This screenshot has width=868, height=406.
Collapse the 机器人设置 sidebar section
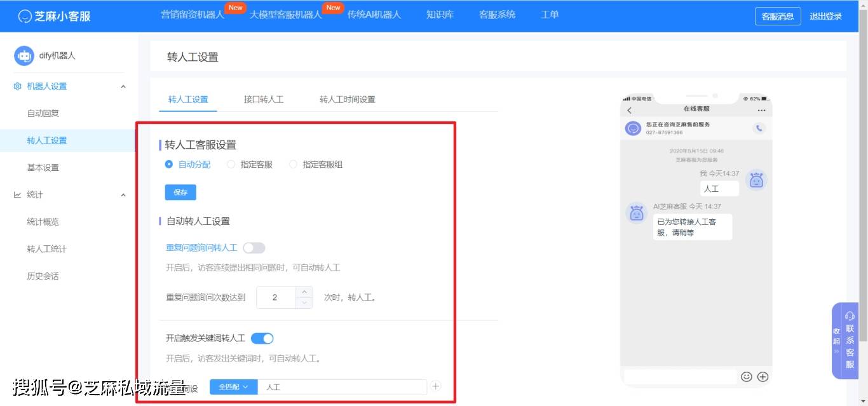[x=123, y=86]
